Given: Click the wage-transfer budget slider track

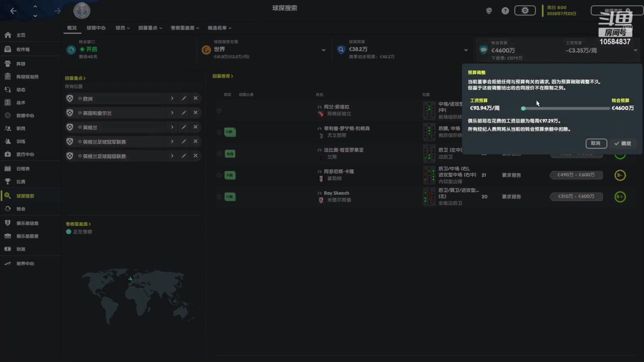Looking at the screenshot, I should point(566,108).
